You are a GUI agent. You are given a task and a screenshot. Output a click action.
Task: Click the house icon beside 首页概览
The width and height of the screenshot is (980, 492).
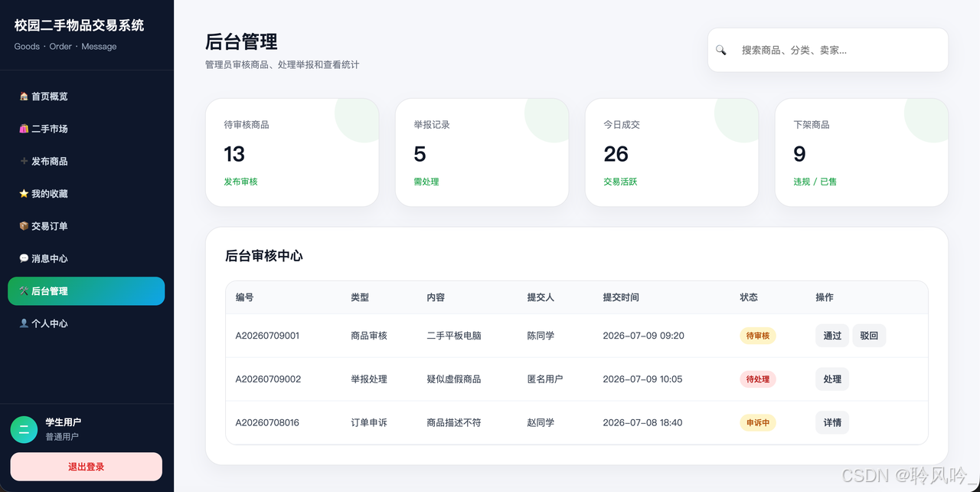[24, 97]
